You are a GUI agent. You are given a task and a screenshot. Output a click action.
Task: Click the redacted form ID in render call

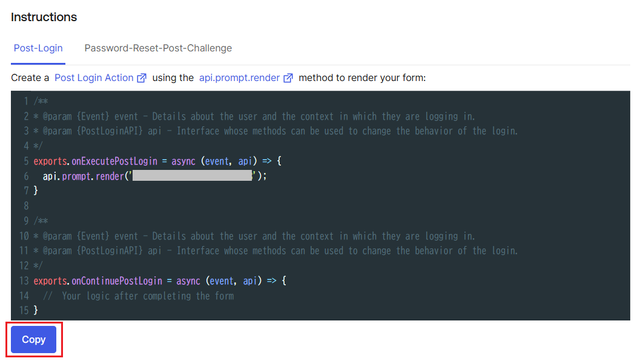pyautogui.click(x=192, y=176)
